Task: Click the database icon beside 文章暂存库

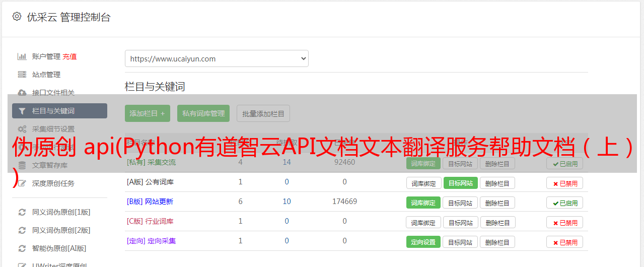Action: click(22, 165)
